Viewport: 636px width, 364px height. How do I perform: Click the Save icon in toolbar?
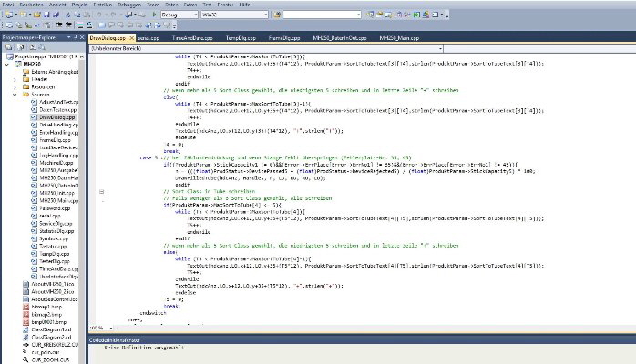46,15
